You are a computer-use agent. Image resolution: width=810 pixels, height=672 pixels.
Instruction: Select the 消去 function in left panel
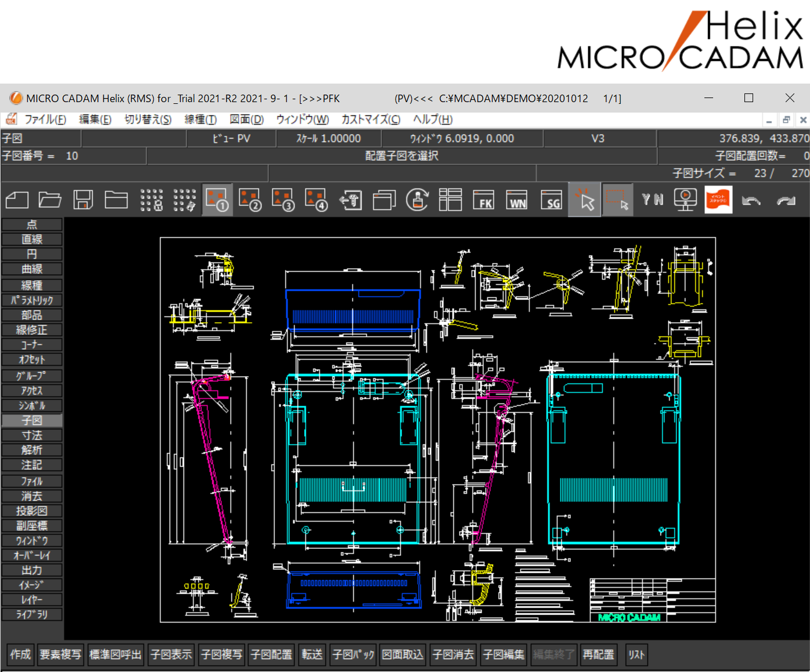click(32, 496)
